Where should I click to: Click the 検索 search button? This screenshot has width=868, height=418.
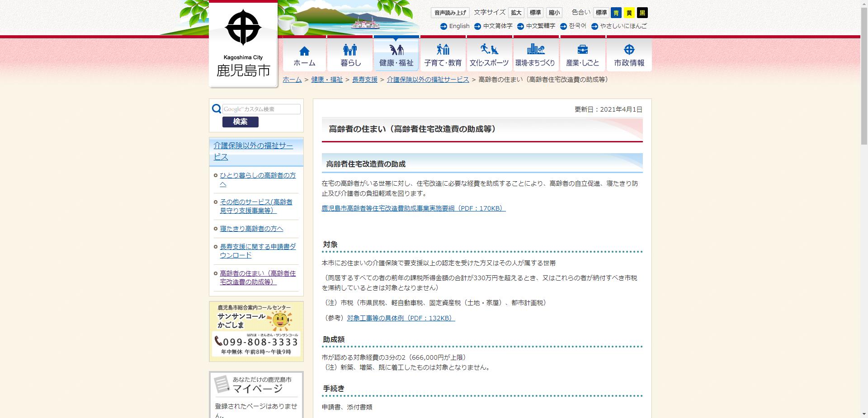240,122
